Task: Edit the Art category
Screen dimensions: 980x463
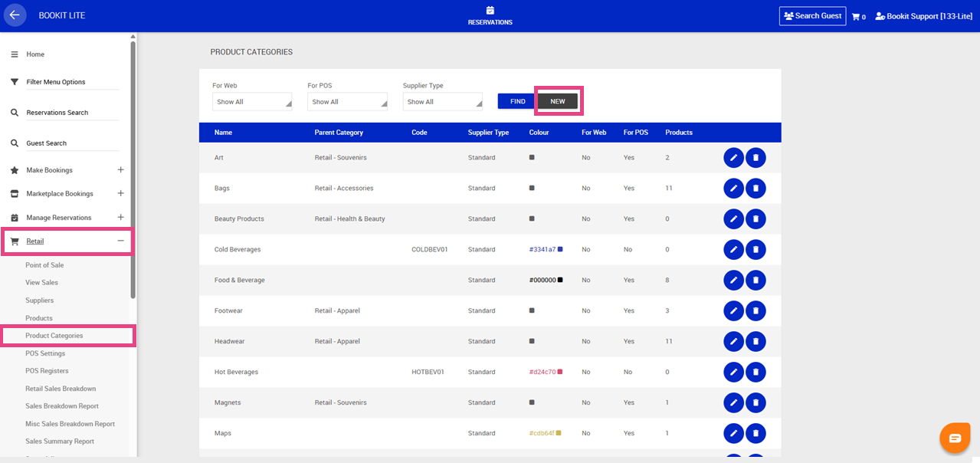Action: 733,158
